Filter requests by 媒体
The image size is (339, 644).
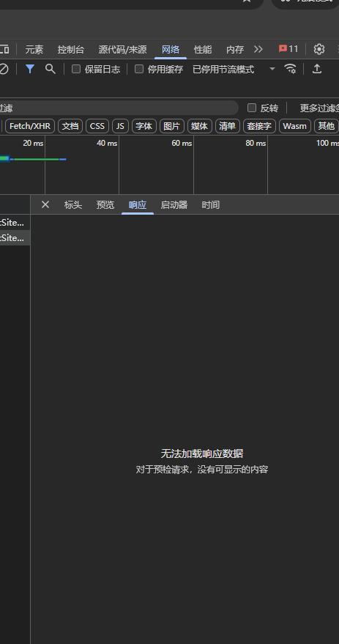[200, 126]
